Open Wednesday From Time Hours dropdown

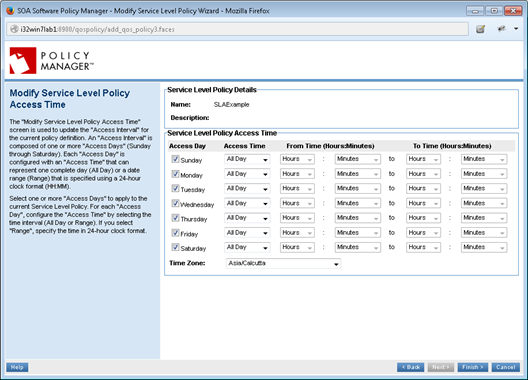point(297,203)
